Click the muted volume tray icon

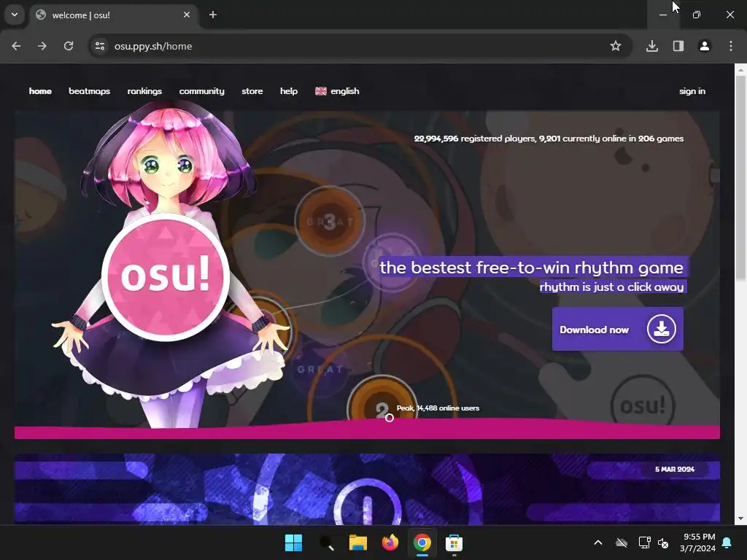pos(663,542)
